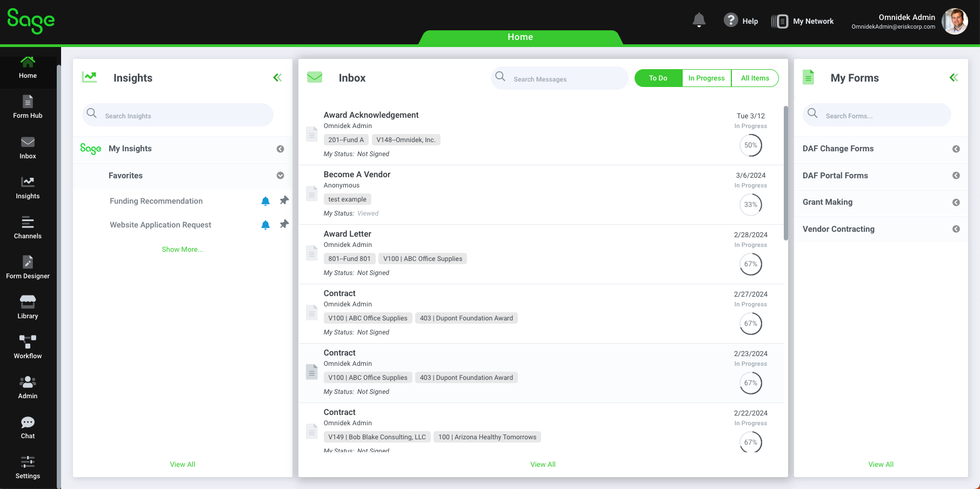Open Chat from the sidebar
Viewport: 980px width, 489px height.
tap(28, 427)
